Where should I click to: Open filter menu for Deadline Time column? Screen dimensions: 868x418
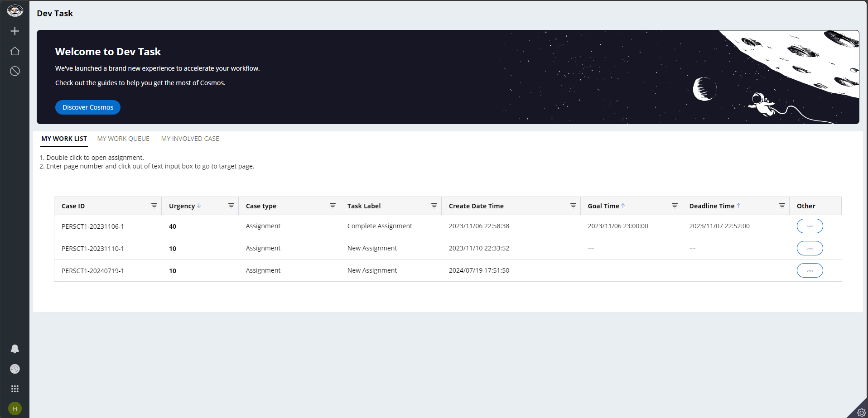click(x=782, y=206)
